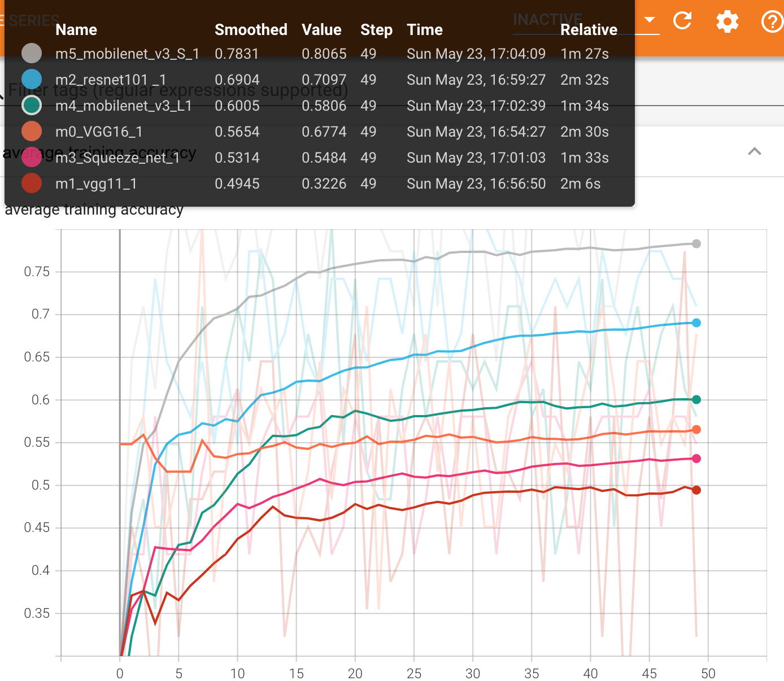Click the Time column header
This screenshot has width=784, height=681.
425,29
